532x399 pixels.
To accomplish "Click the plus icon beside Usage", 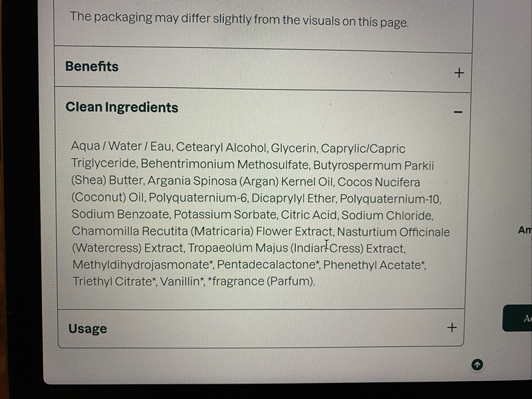I will 452,327.
